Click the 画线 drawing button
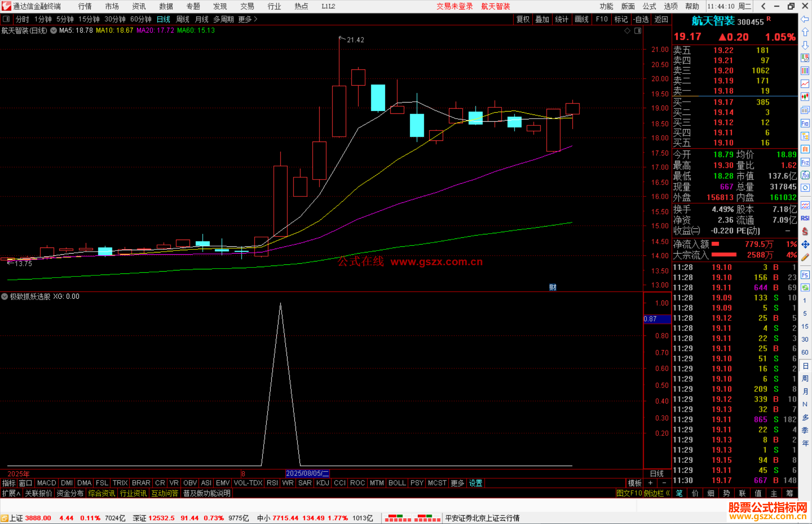Image resolution: width=812 pixels, height=524 pixels. point(582,19)
